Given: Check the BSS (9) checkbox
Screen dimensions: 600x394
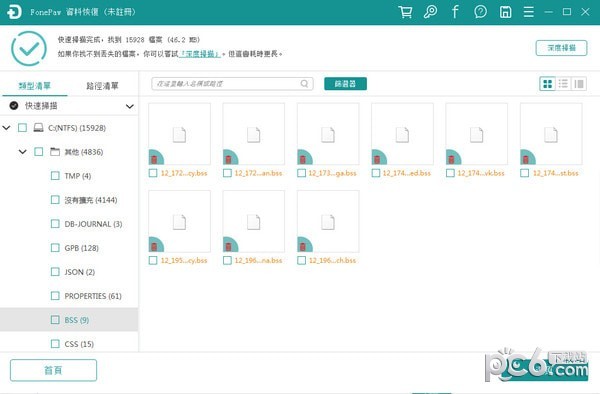Looking at the screenshot, I should 55,320.
